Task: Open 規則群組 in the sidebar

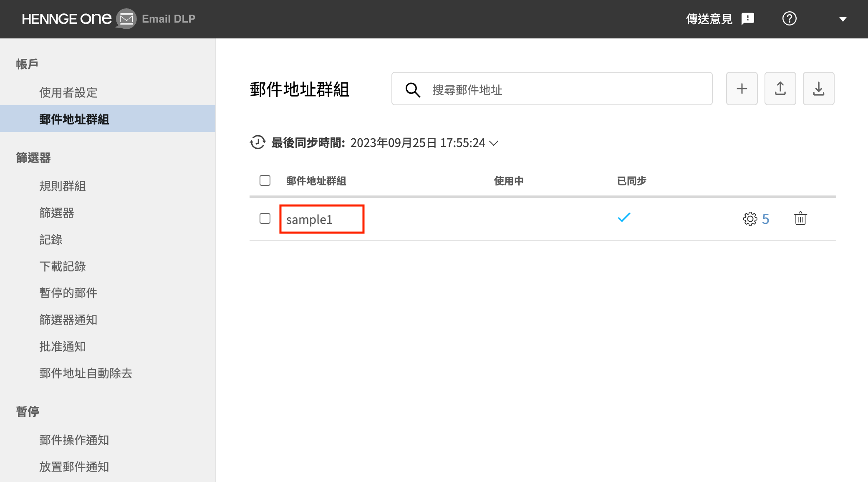Action: pyautogui.click(x=63, y=186)
